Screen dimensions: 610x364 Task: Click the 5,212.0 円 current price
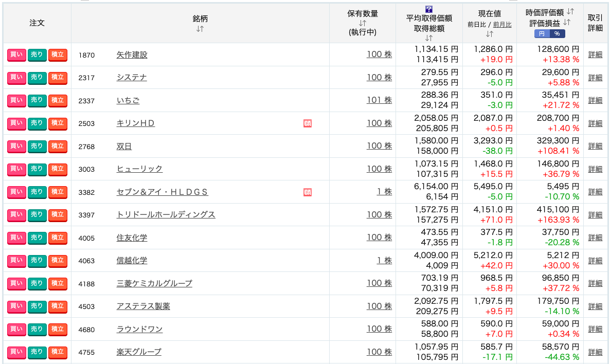click(493, 255)
